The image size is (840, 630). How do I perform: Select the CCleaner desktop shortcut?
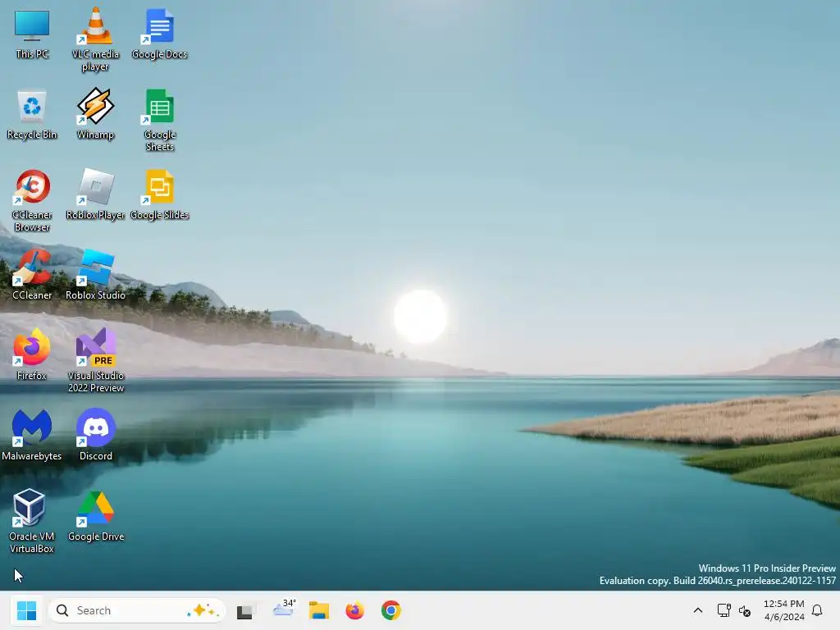[x=32, y=274]
